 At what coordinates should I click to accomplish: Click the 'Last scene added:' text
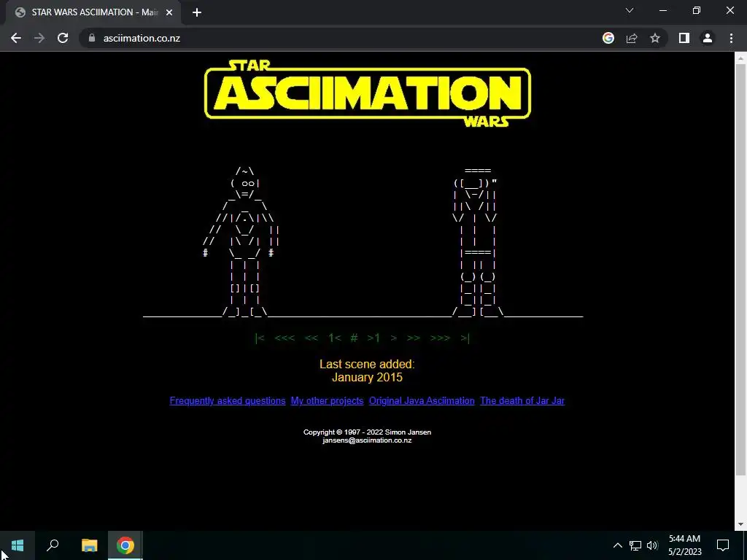point(367,365)
